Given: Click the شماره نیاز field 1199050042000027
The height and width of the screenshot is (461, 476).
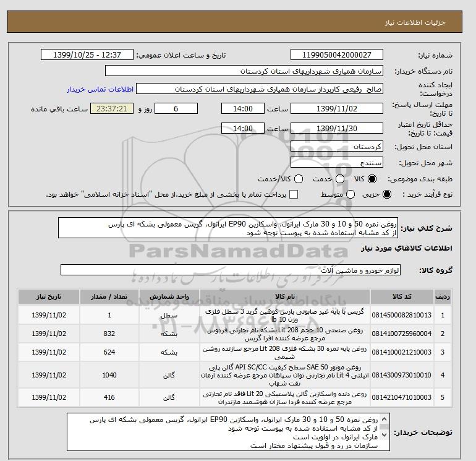Looking at the screenshot, I should pos(337,55).
